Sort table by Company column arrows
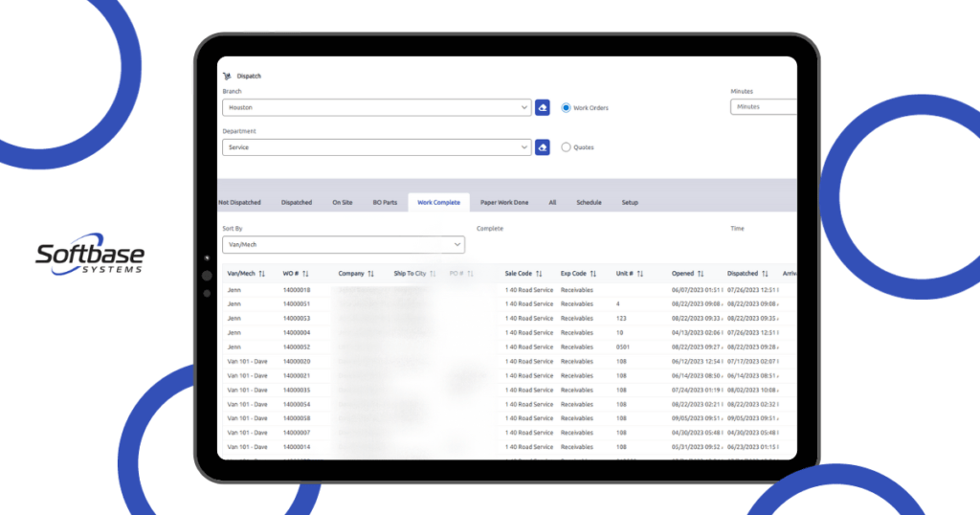Viewport: 980px width, 515px height. click(370, 274)
